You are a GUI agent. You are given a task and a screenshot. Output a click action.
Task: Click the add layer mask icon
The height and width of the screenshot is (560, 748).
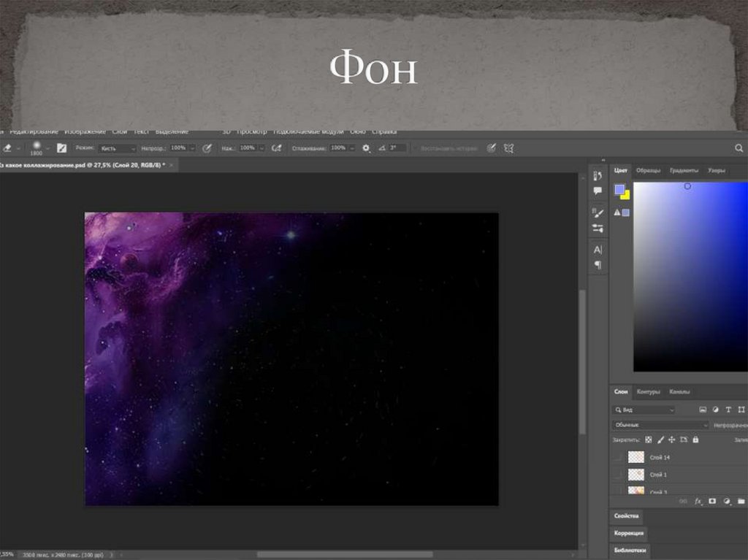click(712, 502)
